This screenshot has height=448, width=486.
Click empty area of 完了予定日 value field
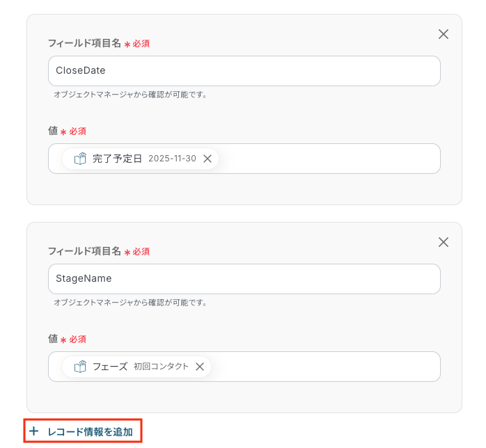(x=329, y=159)
